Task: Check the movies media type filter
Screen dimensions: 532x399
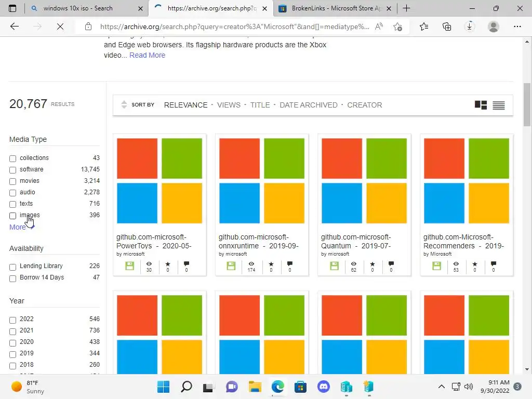Action: [x=12, y=181]
